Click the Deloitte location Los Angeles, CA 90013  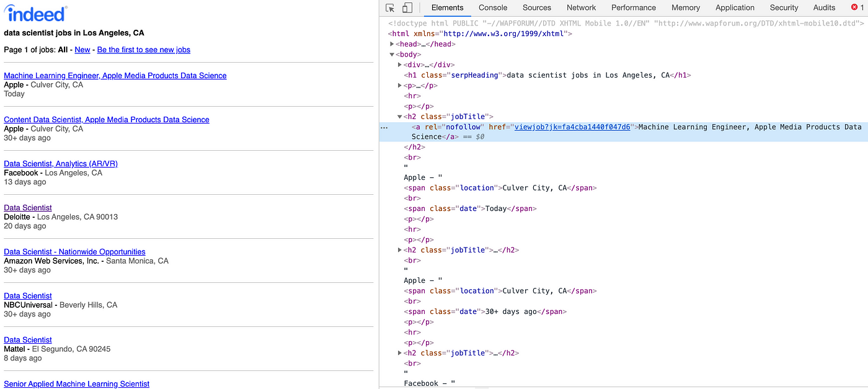pyautogui.click(x=77, y=217)
